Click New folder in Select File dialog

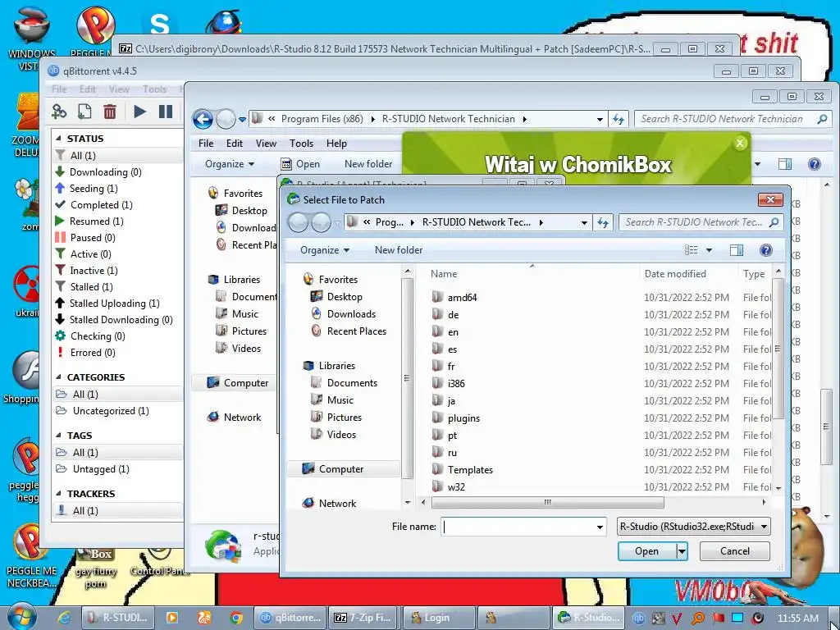click(399, 250)
